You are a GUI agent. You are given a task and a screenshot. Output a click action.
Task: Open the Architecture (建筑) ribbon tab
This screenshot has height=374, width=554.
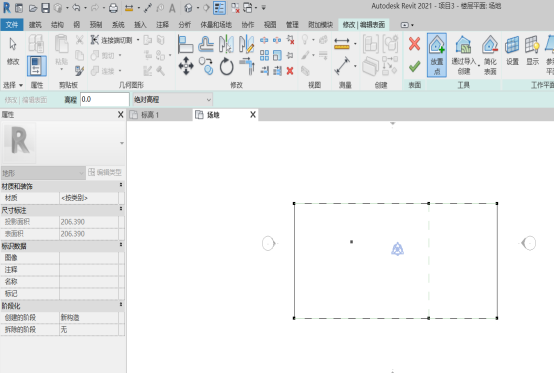35,25
